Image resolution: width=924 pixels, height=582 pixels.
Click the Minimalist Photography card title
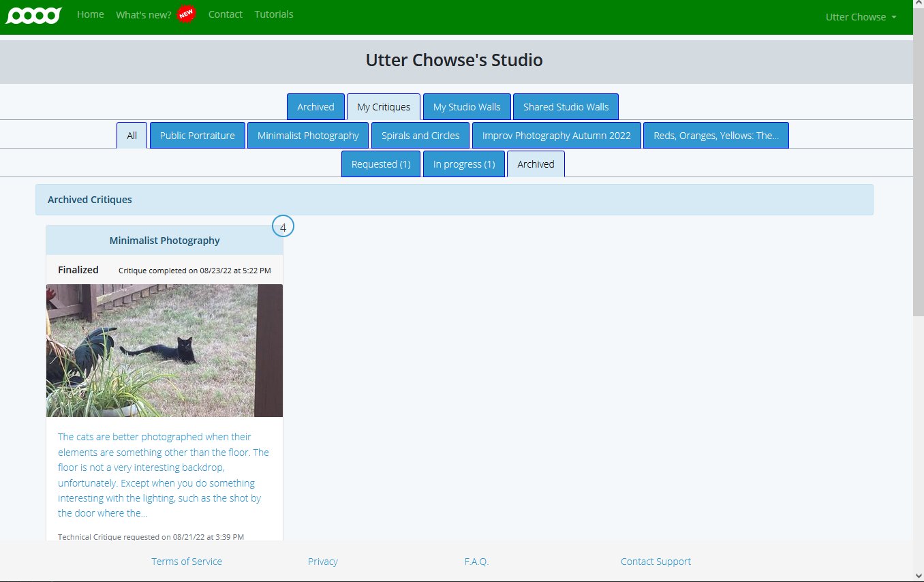click(x=164, y=241)
